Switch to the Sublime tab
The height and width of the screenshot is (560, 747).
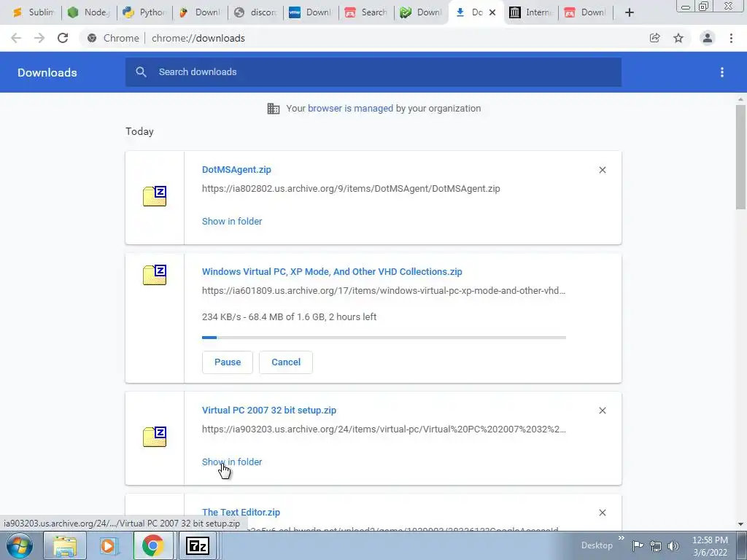coord(34,12)
